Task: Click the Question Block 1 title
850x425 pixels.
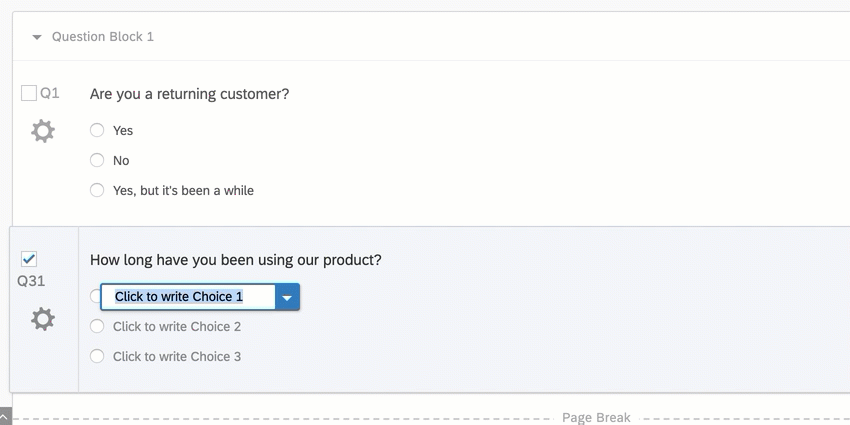Action: pos(103,37)
